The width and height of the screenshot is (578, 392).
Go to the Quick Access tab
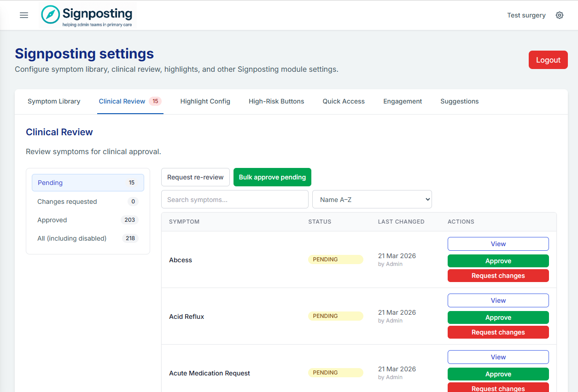344,101
